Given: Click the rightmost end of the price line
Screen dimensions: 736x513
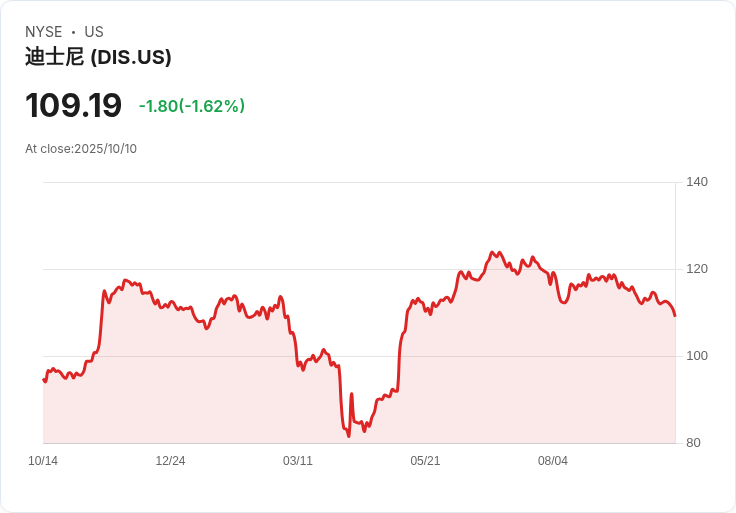Looking at the screenshot, I should click(675, 316).
